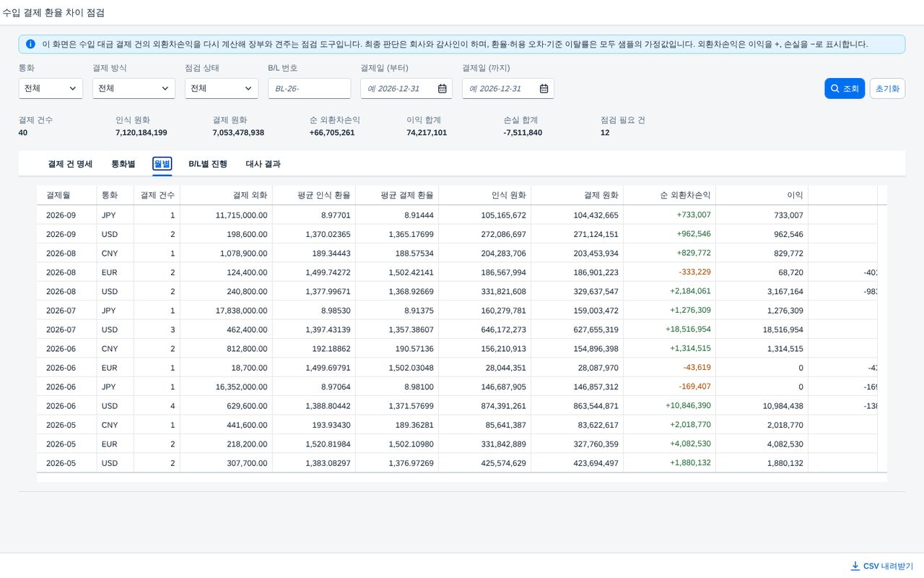Open calendar picker for 결제일 (부터)

tap(443, 88)
